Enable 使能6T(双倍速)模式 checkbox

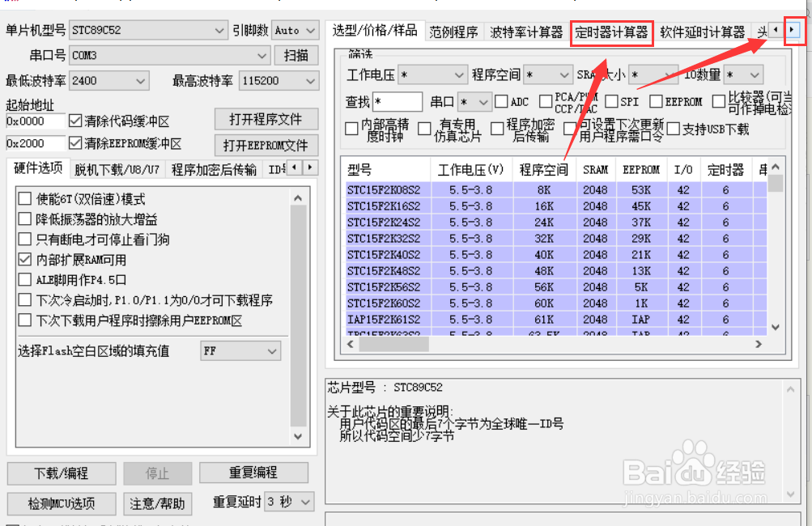point(24,198)
